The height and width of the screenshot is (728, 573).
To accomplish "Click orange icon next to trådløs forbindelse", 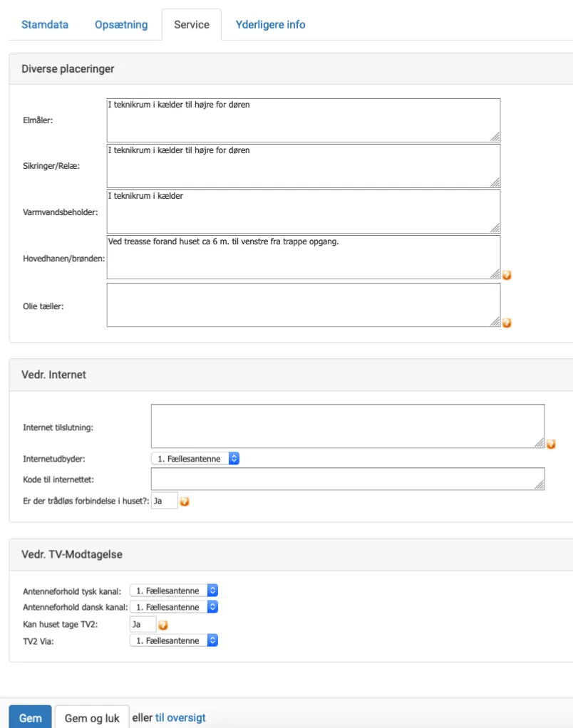I will [185, 501].
